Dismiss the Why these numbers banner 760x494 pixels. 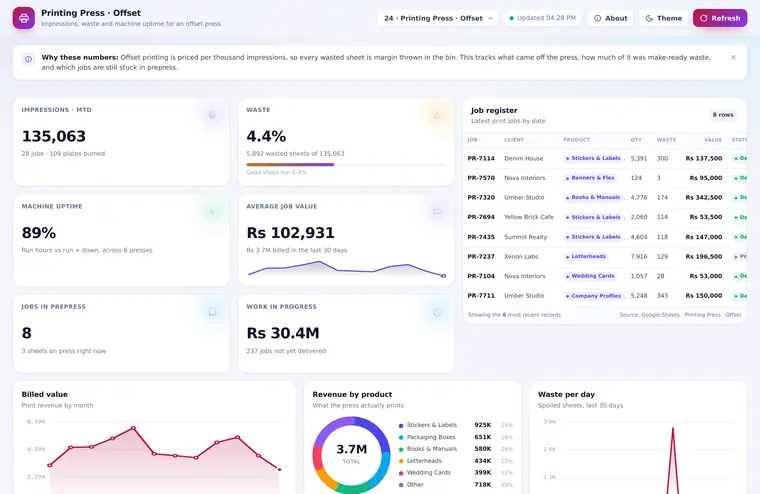[x=733, y=57]
